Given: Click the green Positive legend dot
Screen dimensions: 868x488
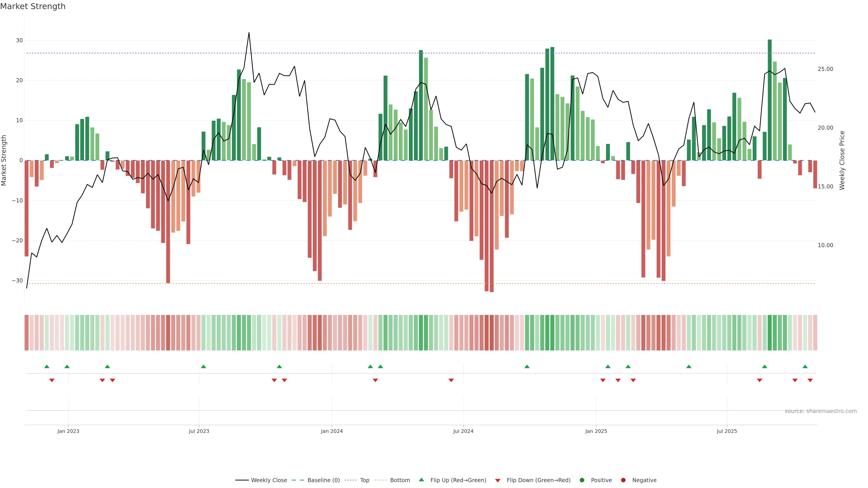Looking at the screenshot, I should pyautogui.click(x=582, y=480).
